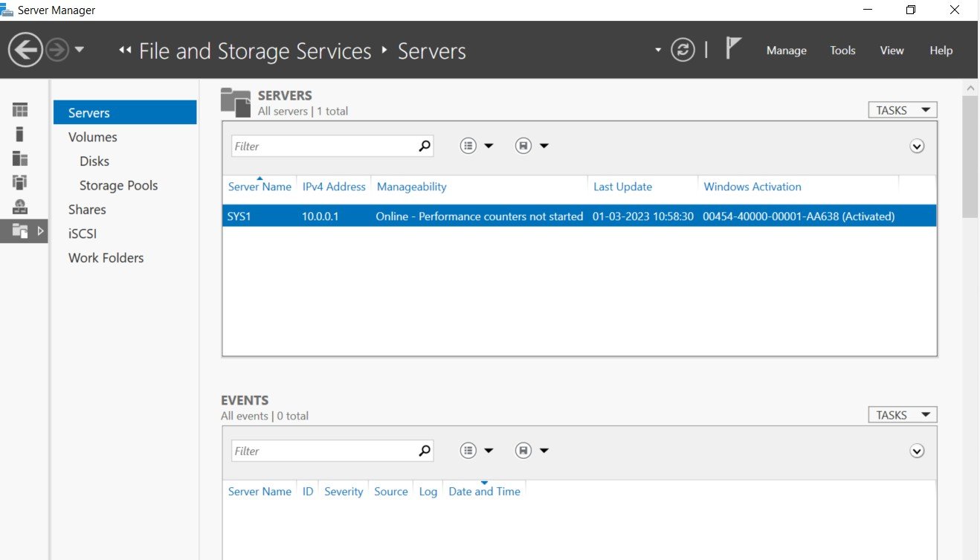This screenshot has height=560, width=980.
Task: Open Dashboard icon in left sidebar
Action: coord(20,110)
